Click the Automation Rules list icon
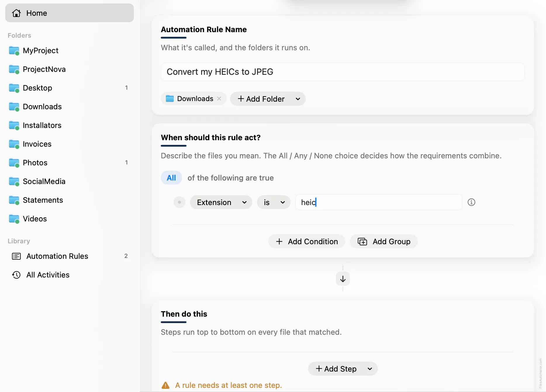The width and height of the screenshot is (546, 392). [16, 256]
